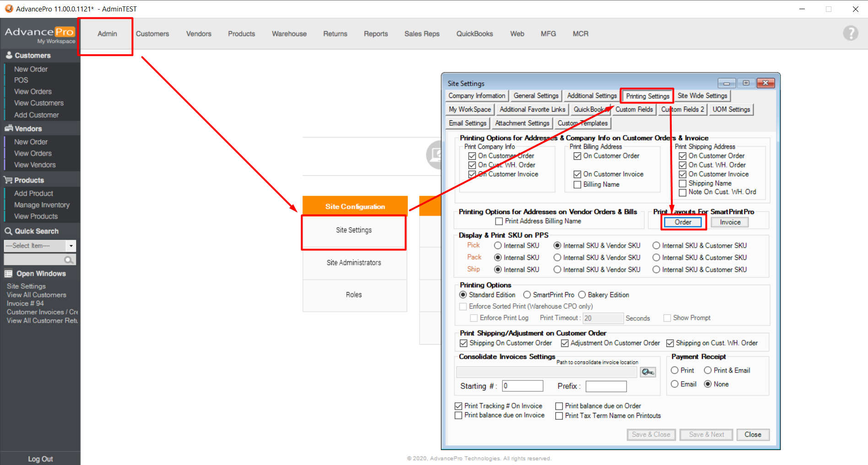Click the Log Out link
868x465 pixels.
40,459
